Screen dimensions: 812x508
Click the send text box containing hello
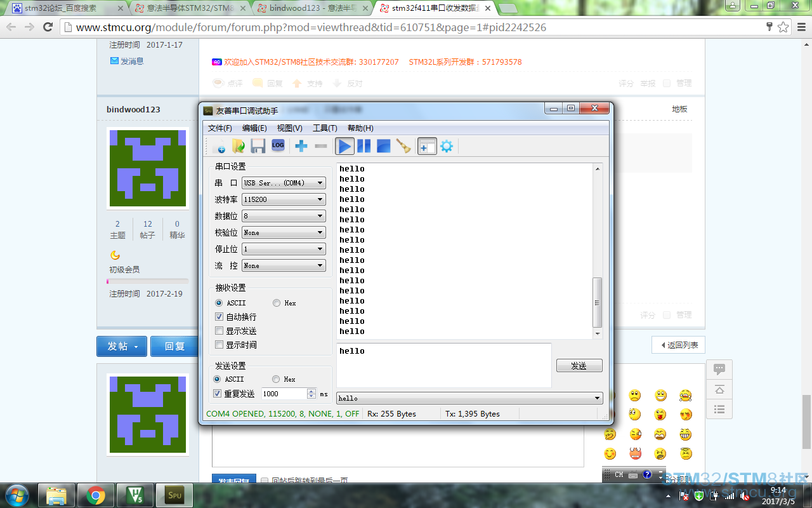(x=444, y=365)
